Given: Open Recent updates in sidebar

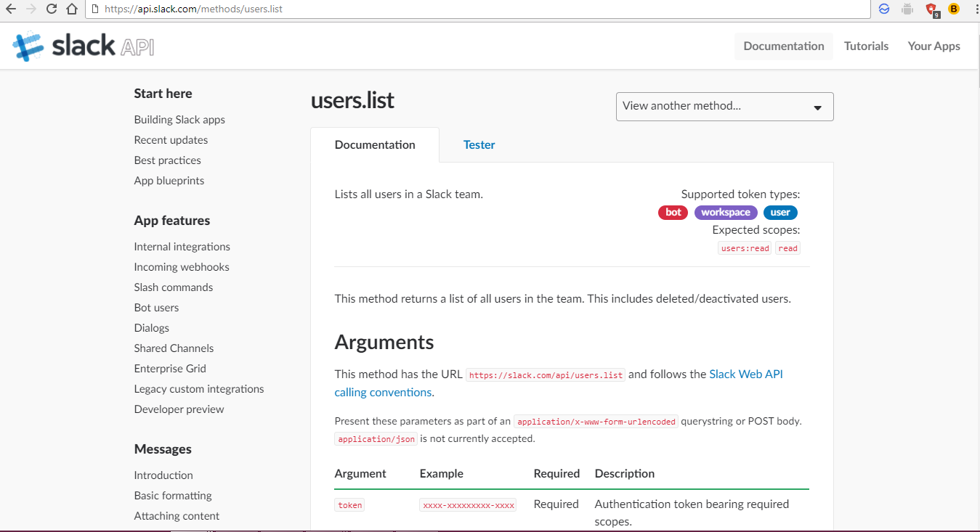Looking at the screenshot, I should (171, 140).
